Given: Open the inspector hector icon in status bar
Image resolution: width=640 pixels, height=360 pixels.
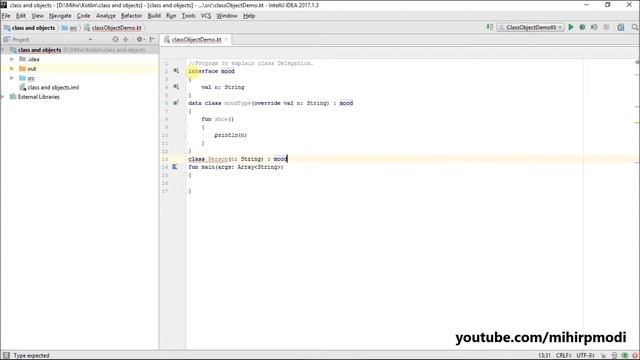Looking at the screenshot, I should [x=615, y=356].
